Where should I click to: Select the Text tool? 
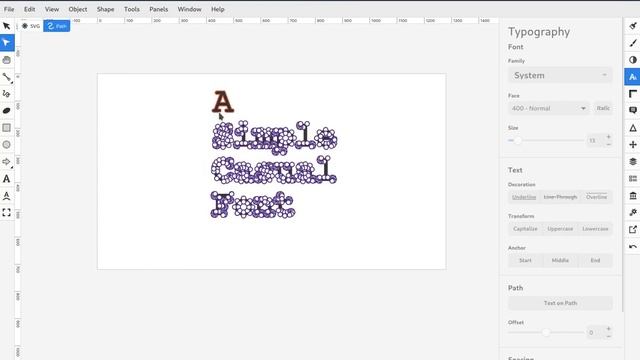(7, 179)
